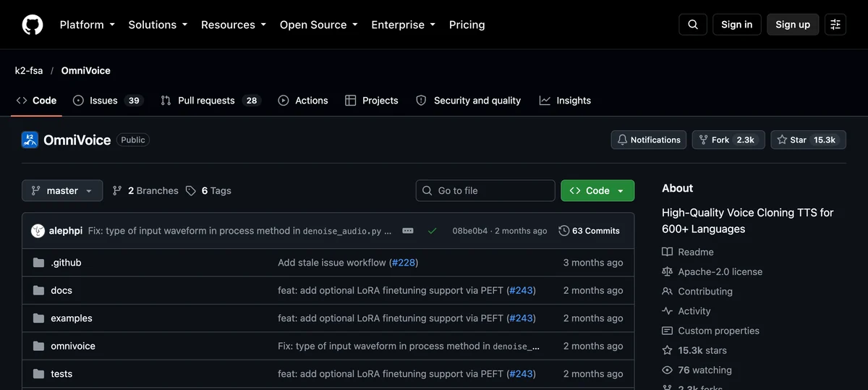Image resolution: width=868 pixels, height=390 pixels.
Task: Open the Security and quality tab
Action: tap(469, 101)
